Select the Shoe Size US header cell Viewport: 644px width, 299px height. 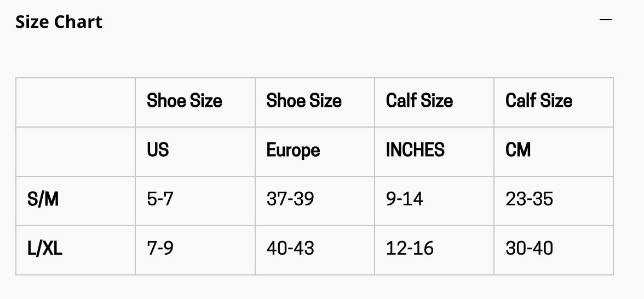click(x=195, y=102)
